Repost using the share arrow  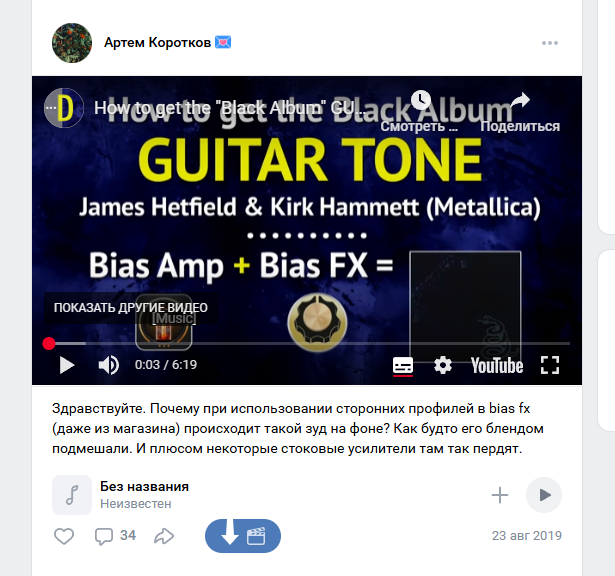[164, 536]
